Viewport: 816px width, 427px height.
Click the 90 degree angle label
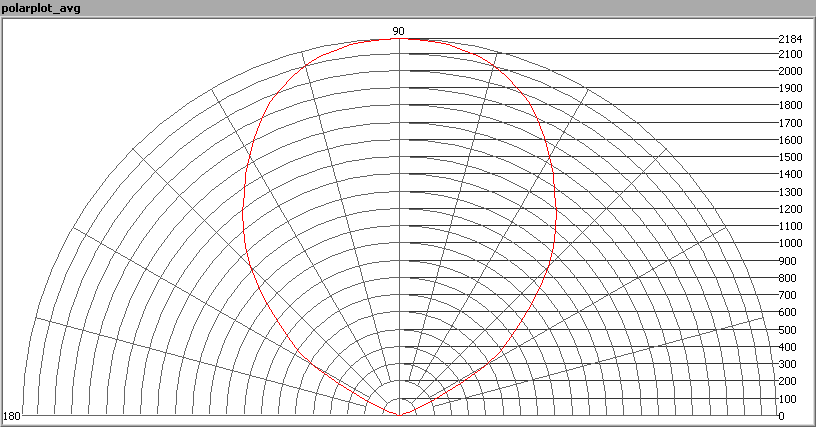click(398, 31)
